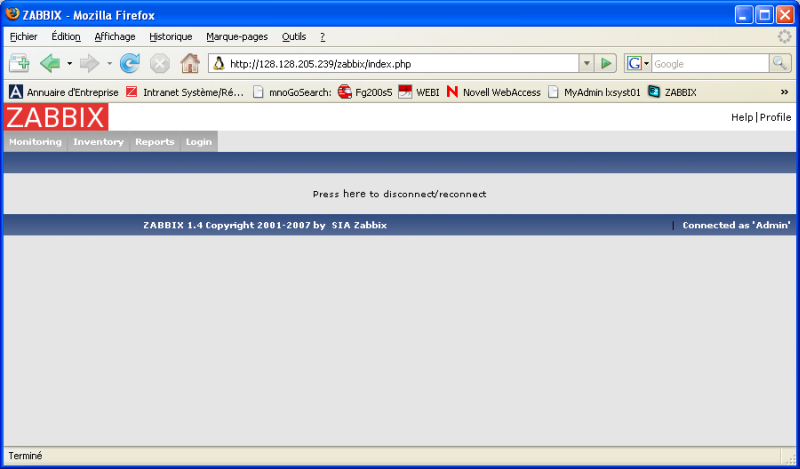Open the Profile link

click(776, 117)
